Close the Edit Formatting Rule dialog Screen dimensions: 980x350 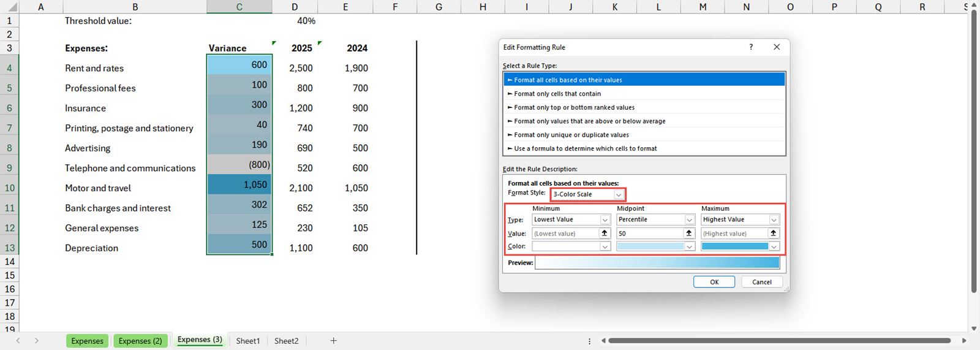pos(777,47)
